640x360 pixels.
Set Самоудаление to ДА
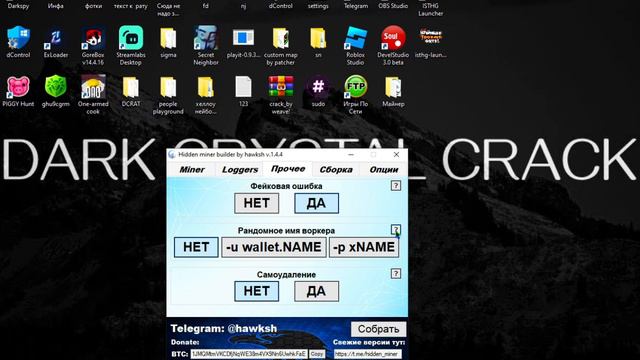pyautogui.click(x=316, y=291)
